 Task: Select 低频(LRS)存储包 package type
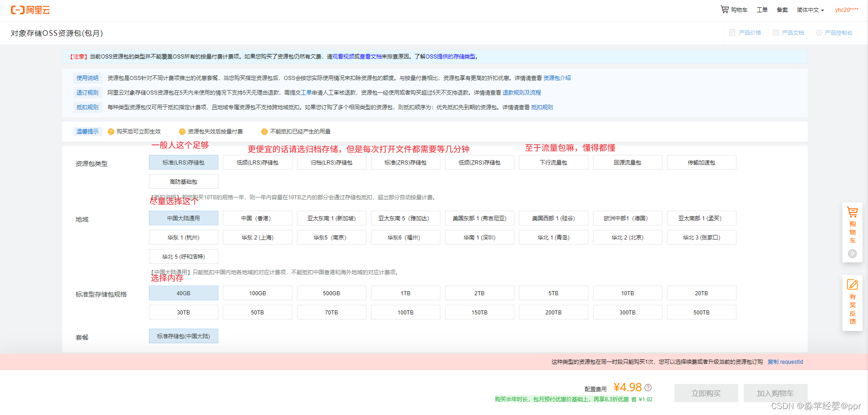pos(258,162)
